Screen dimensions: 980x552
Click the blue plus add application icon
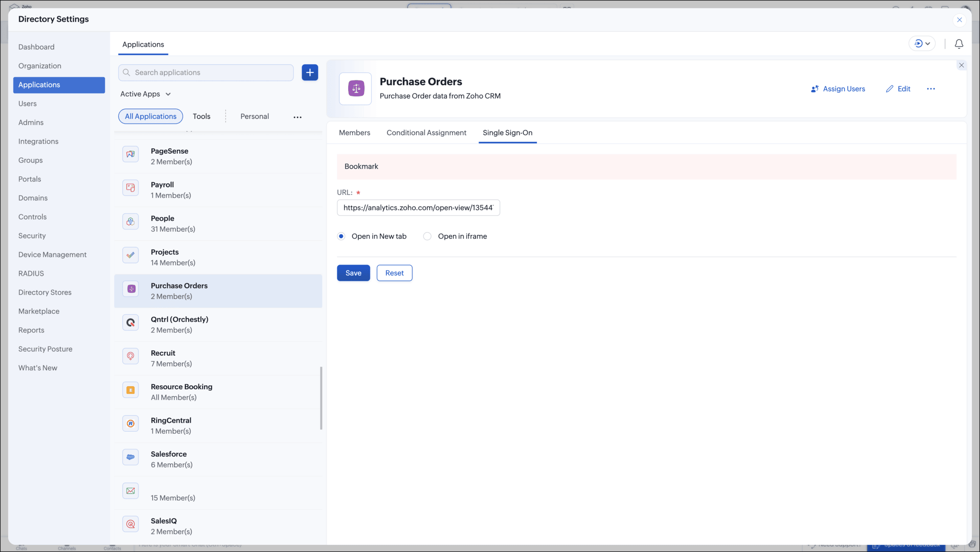(310, 72)
